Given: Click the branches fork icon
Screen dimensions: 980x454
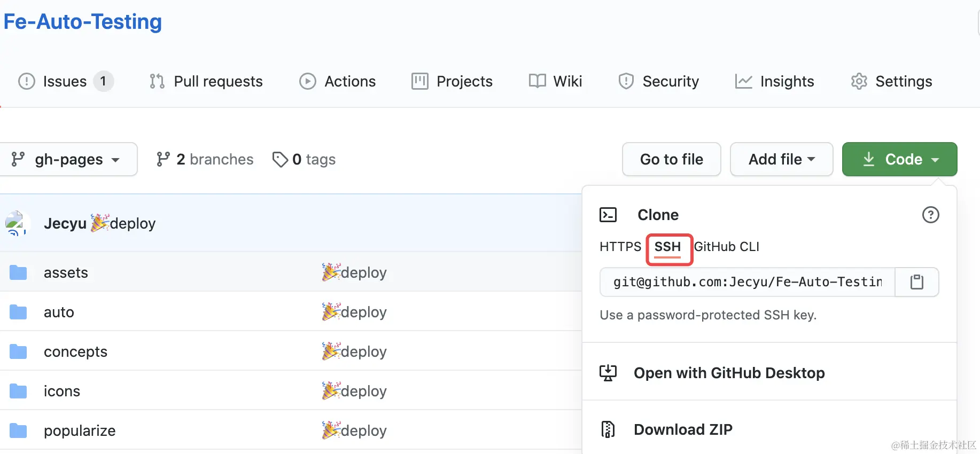Looking at the screenshot, I should click(163, 159).
